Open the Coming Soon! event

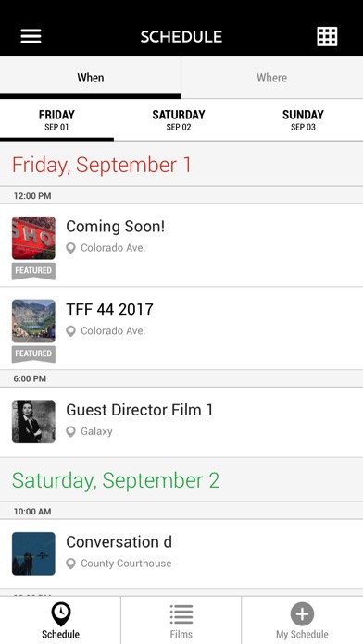[x=181, y=245]
